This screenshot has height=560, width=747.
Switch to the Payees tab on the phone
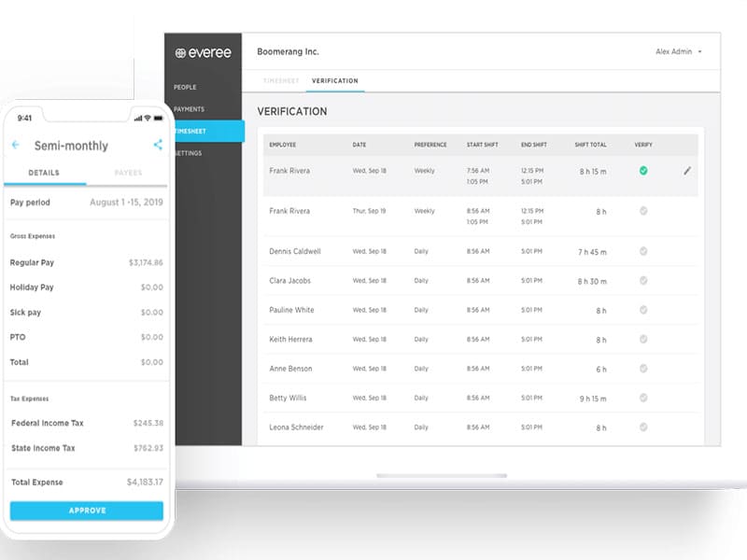coord(128,173)
